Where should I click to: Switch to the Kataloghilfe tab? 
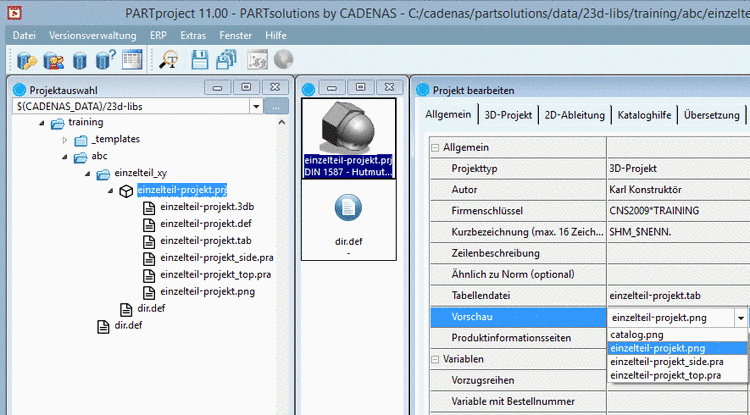tap(644, 115)
